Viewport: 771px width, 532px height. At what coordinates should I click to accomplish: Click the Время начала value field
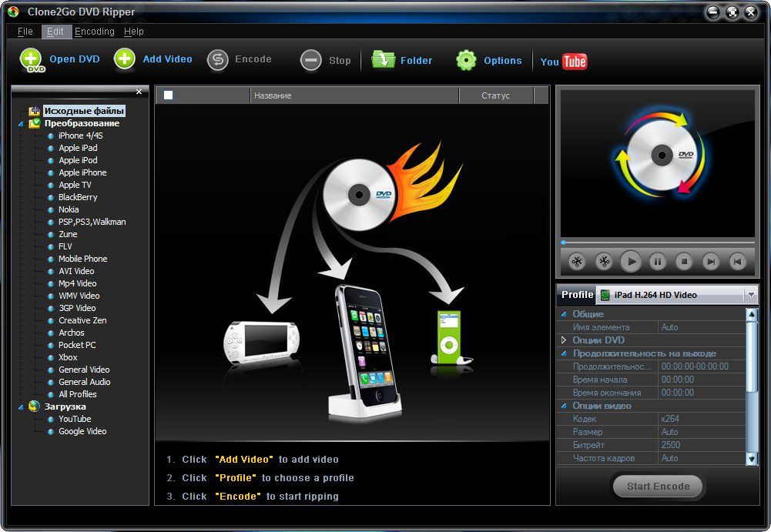point(702,380)
